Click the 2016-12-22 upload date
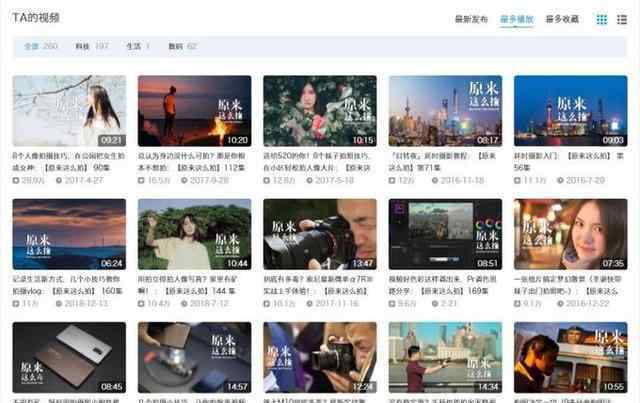 [588, 303]
